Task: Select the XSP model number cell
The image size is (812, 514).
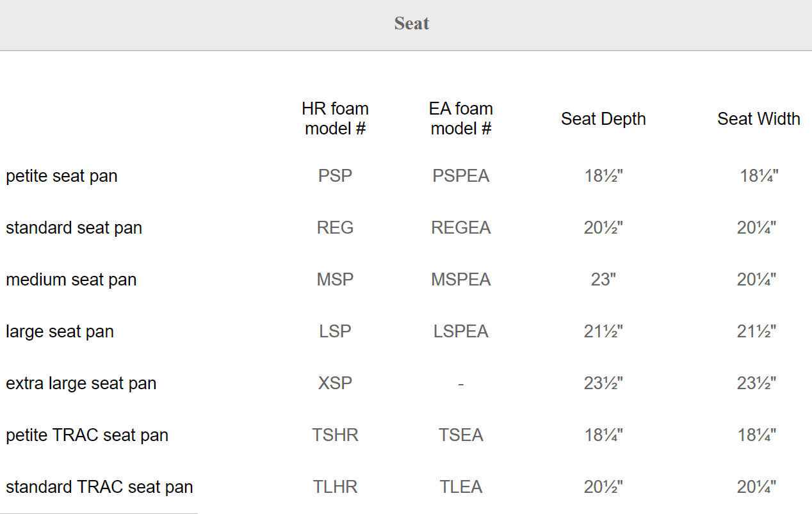Action: [335, 383]
